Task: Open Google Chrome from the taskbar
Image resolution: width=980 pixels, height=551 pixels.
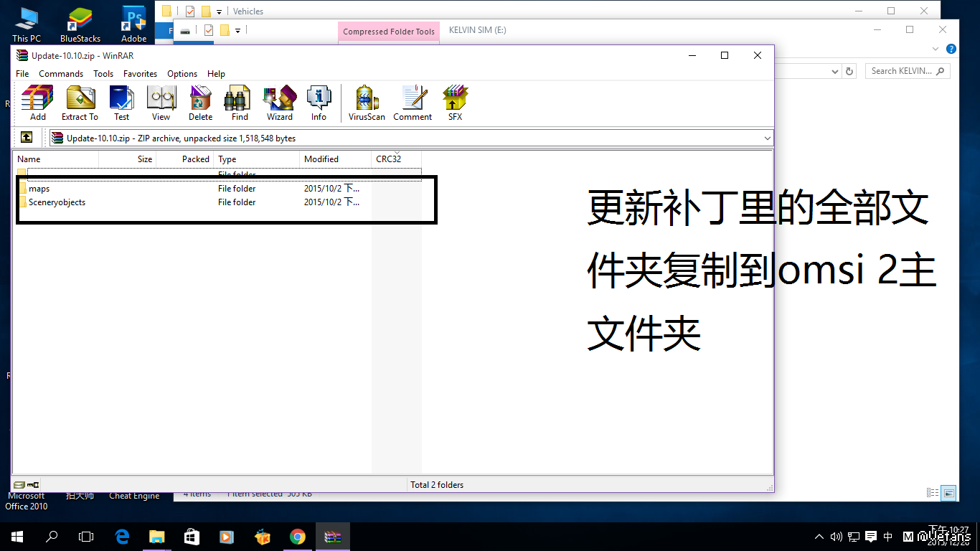Action: pyautogui.click(x=298, y=537)
